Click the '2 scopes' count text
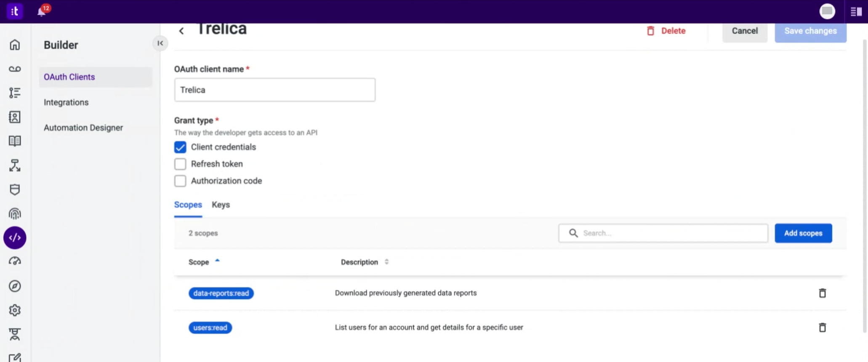Viewport: 868px width, 362px height. point(203,233)
